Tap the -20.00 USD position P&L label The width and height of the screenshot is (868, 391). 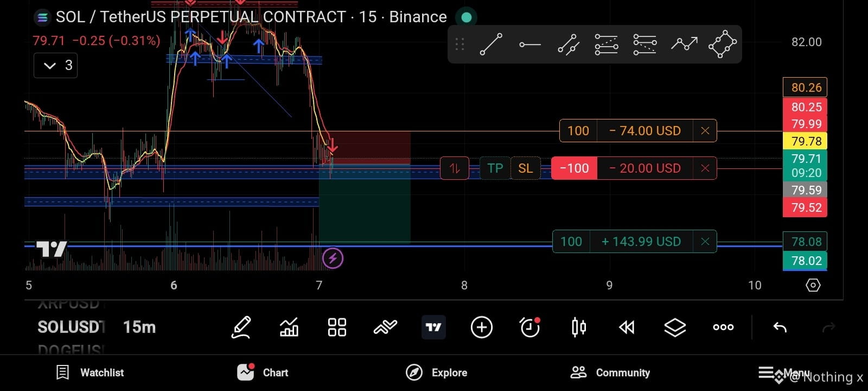click(644, 168)
